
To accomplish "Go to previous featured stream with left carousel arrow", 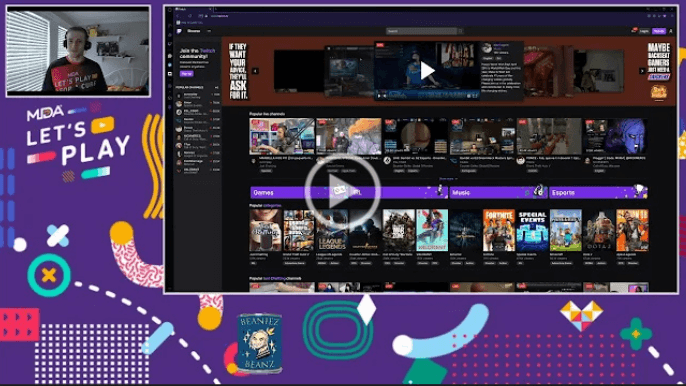I will pos(255,71).
